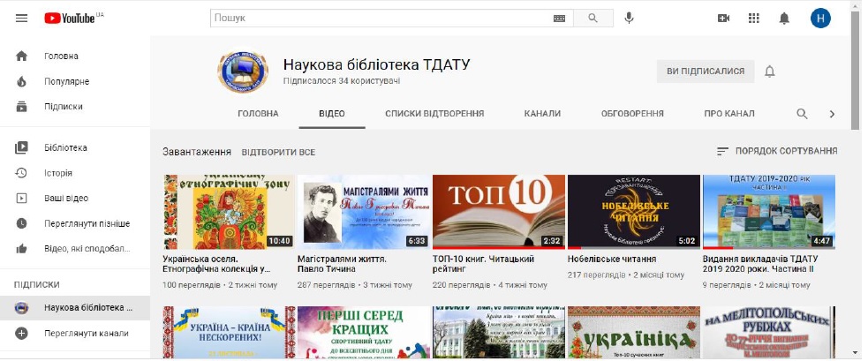The image size is (868, 361).
Task: Open the top bar notifications bell
Action: [784, 19]
